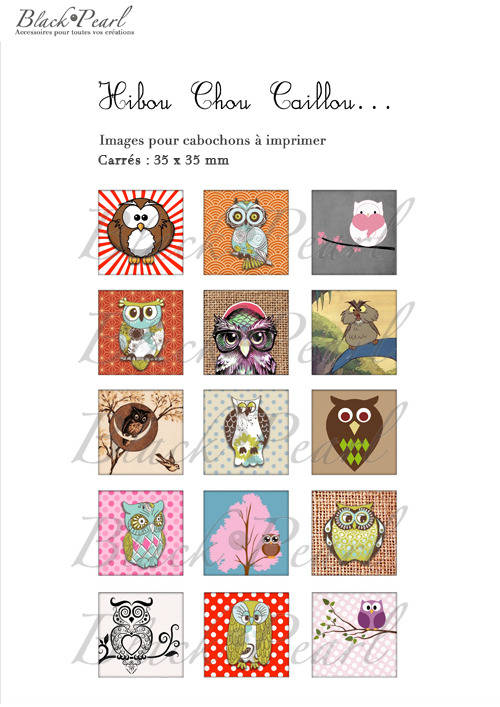This screenshot has width=500, height=707.
Task: Select the brown owl on red sunburst
Action: point(141,232)
